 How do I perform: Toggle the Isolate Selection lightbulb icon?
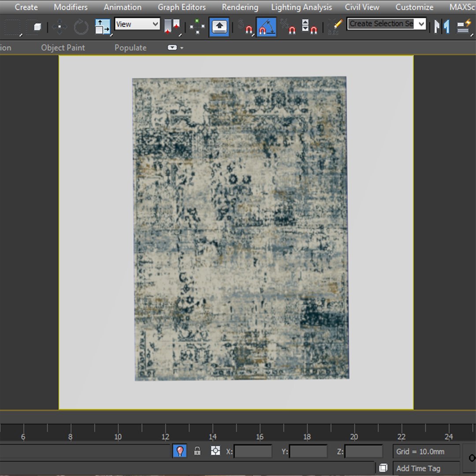179,451
